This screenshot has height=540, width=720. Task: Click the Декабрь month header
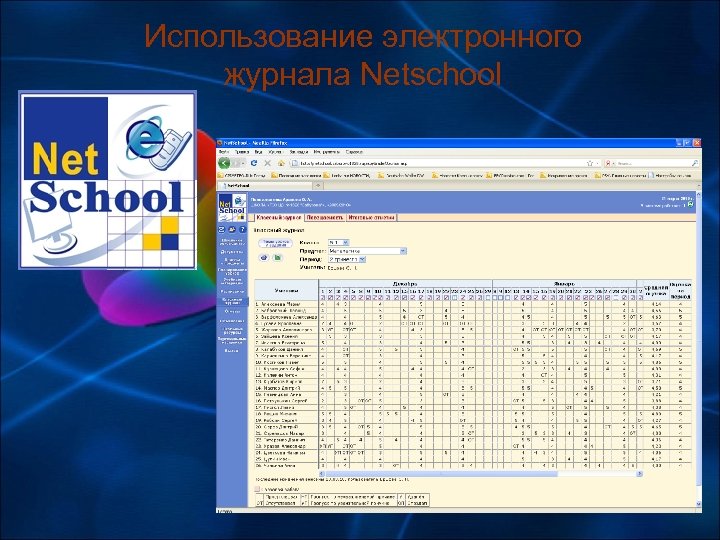click(405, 283)
